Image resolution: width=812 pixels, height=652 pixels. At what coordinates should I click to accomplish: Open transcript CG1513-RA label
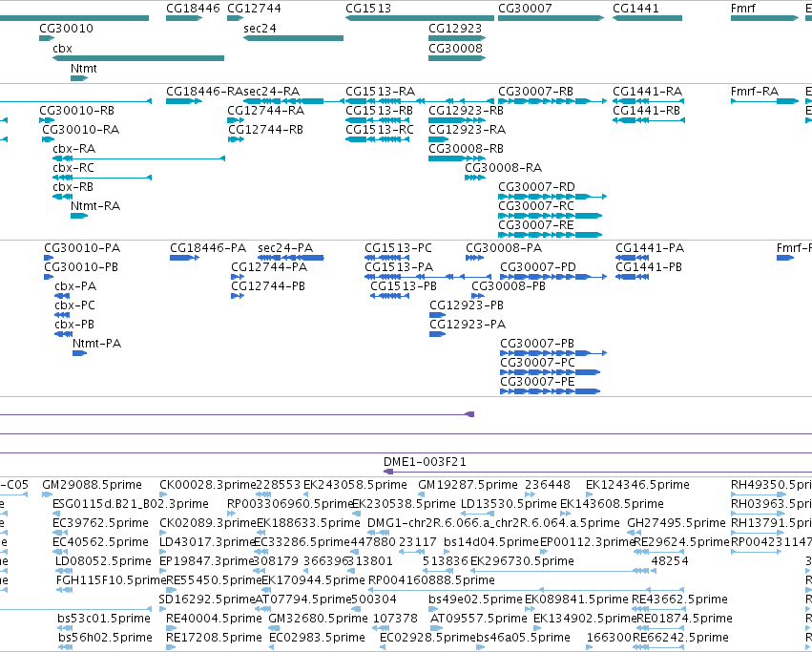coord(380,92)
